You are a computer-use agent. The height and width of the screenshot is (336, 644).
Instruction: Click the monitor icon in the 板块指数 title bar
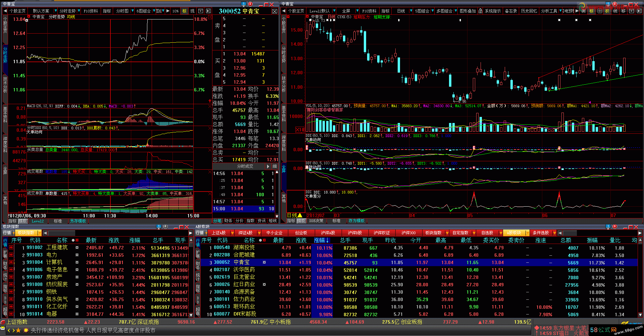pyautogui.click(x=159, y=227)
